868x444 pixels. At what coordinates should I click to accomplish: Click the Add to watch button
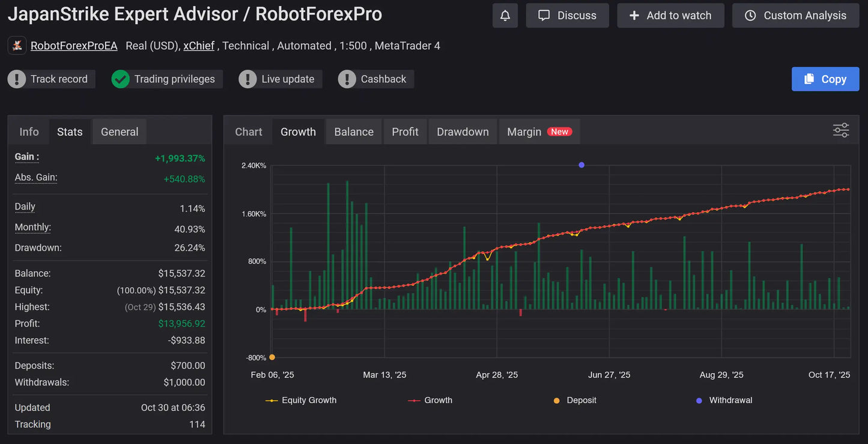671,16
